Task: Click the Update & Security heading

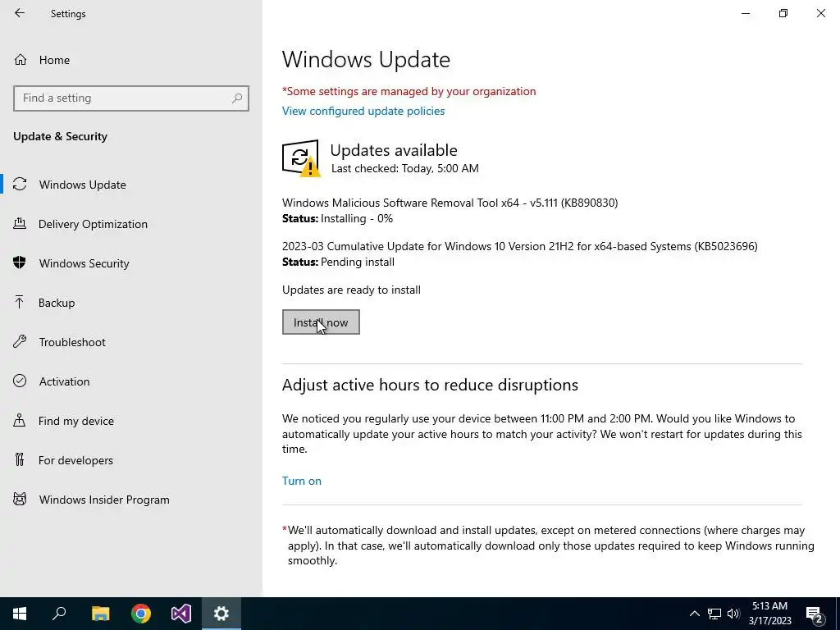Action: [x=60, y=137]
